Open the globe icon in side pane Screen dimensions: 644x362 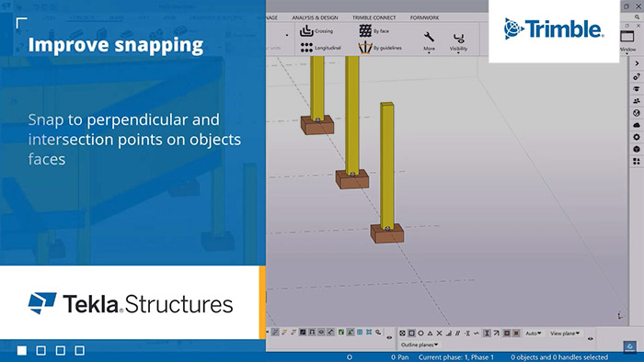click(637, 113)
